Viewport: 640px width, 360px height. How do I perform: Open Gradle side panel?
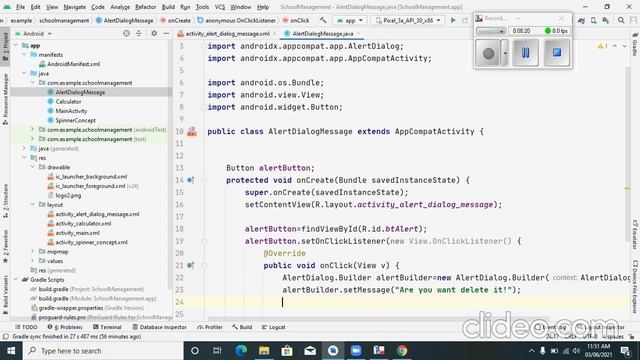click(635, 44)
